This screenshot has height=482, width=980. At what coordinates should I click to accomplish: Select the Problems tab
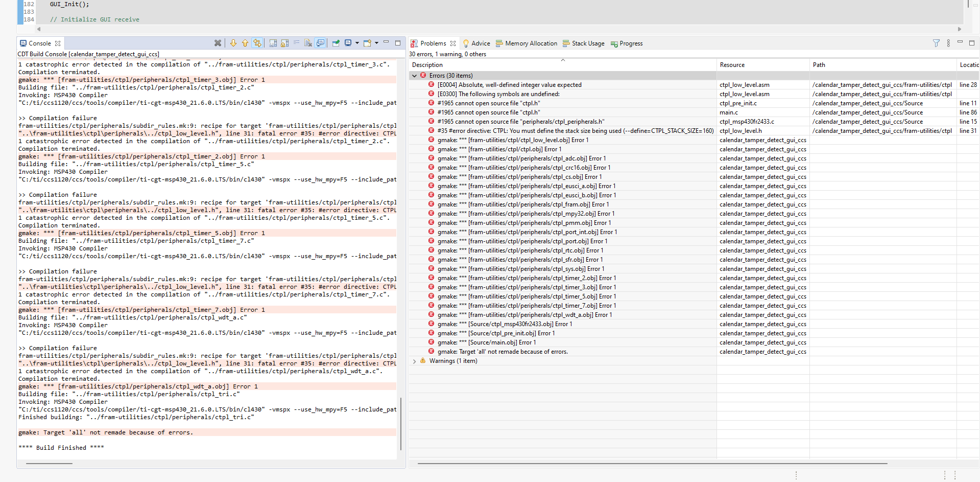click(x=433, y=43)
